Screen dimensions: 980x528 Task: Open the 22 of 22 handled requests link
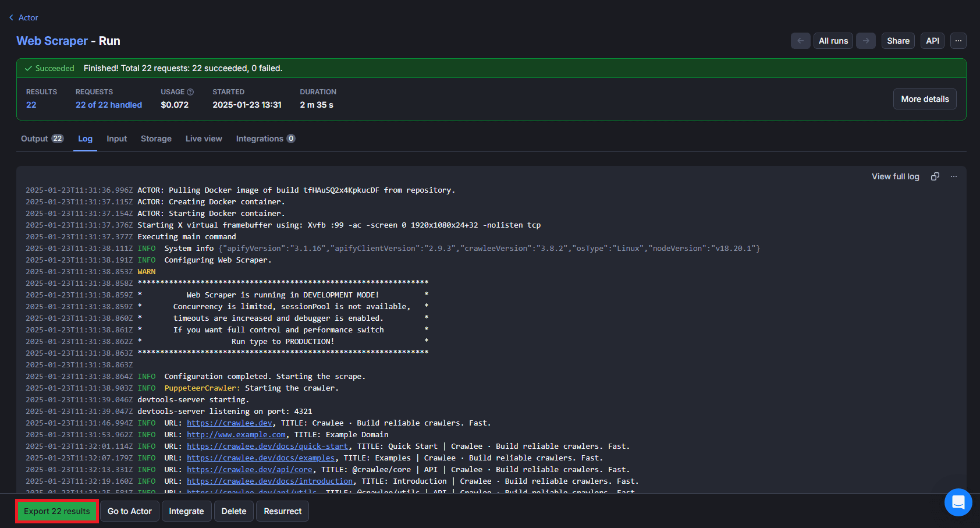[108, 105]
